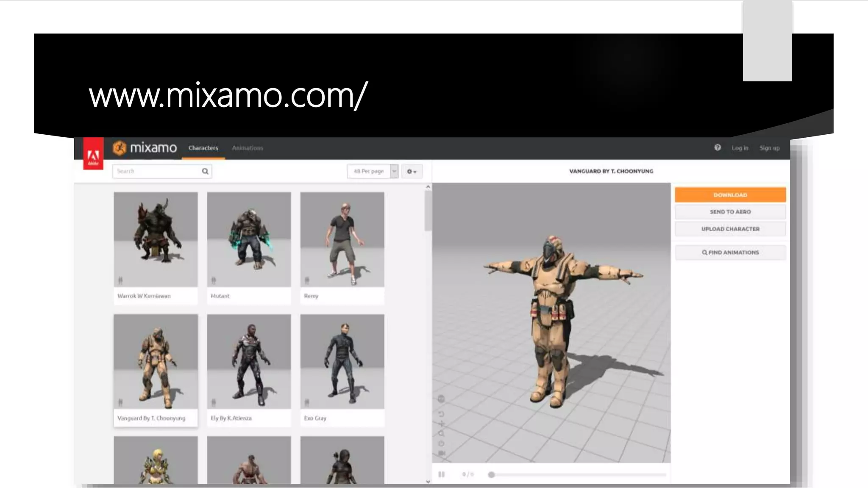Viewport: 868px width, 488px height.
Task: Open the gear settings dropdown
Action: 412,171
